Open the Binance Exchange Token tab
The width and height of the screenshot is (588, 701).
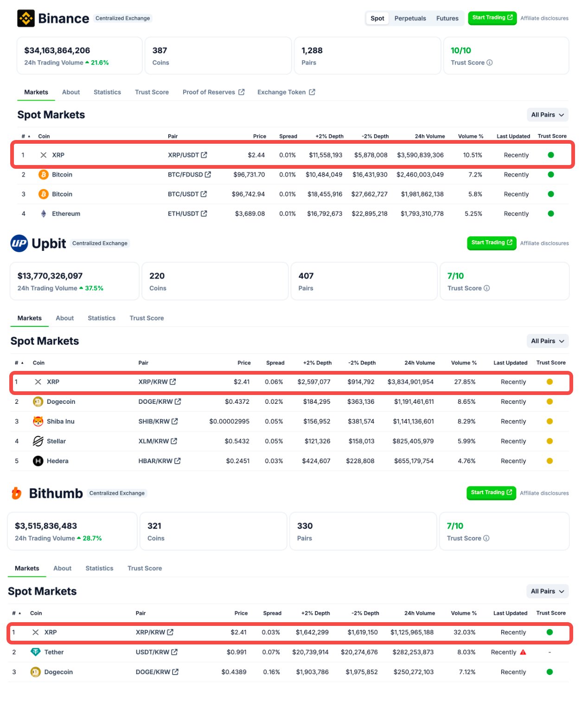[286, 92]
